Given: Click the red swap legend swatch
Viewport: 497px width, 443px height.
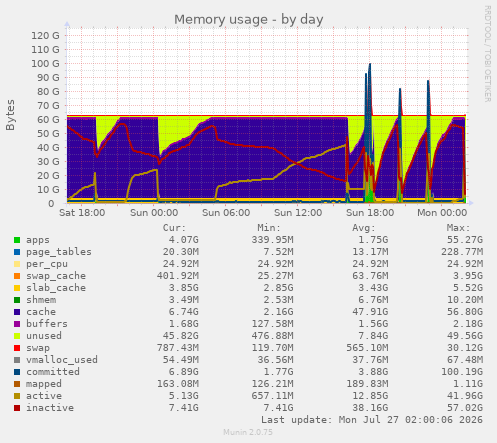Looking at the screenshot, I should (x=17, y=348).
